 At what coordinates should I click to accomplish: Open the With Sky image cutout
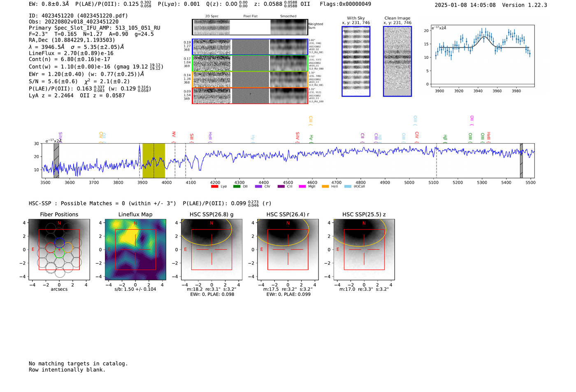pos(356,61)
